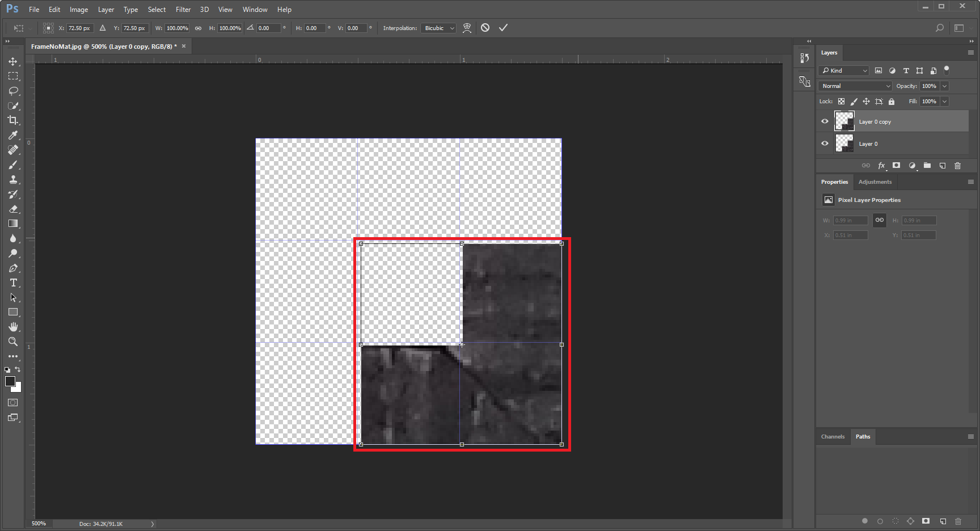
Task: Swap foreground and background colors
Action: click(18, 369)
